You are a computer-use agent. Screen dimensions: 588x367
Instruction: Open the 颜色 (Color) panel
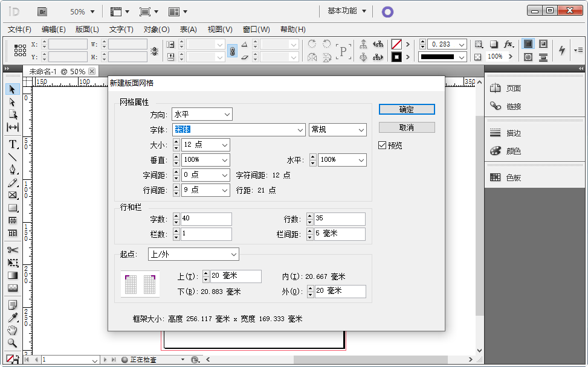tap(505, 151)
